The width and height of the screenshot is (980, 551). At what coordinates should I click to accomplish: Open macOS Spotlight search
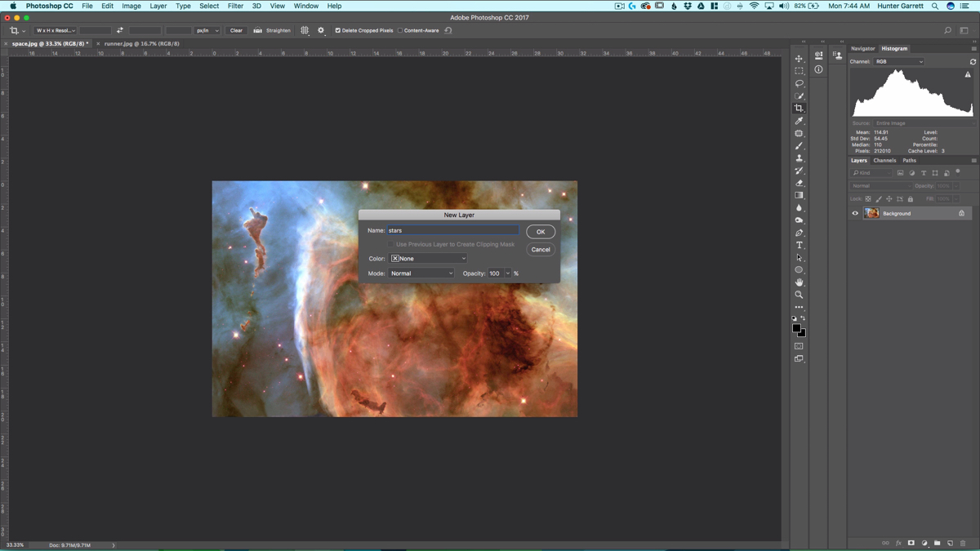[935, 6]
